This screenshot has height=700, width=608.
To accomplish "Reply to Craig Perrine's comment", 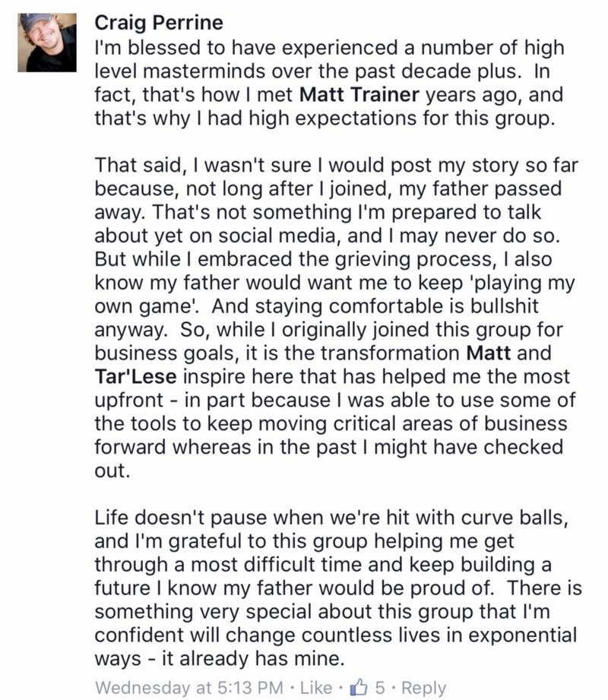I will tap(423, 689).
